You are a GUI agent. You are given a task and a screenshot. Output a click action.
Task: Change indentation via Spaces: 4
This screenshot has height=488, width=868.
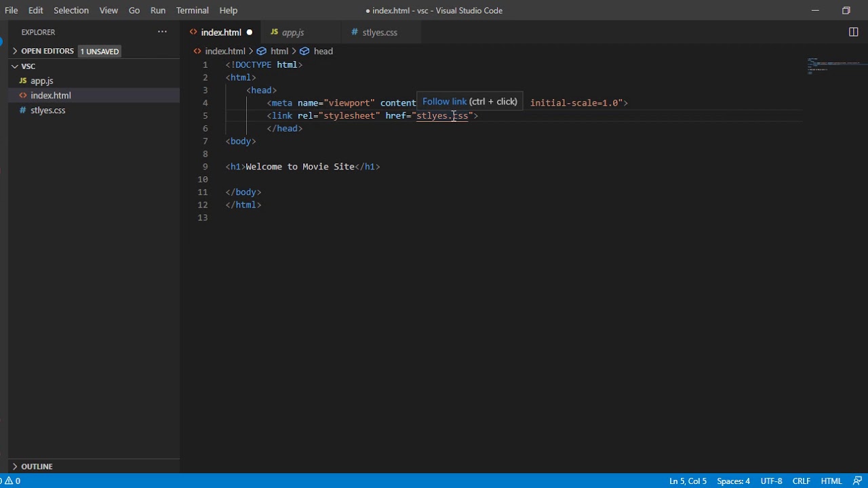[733, 481]
